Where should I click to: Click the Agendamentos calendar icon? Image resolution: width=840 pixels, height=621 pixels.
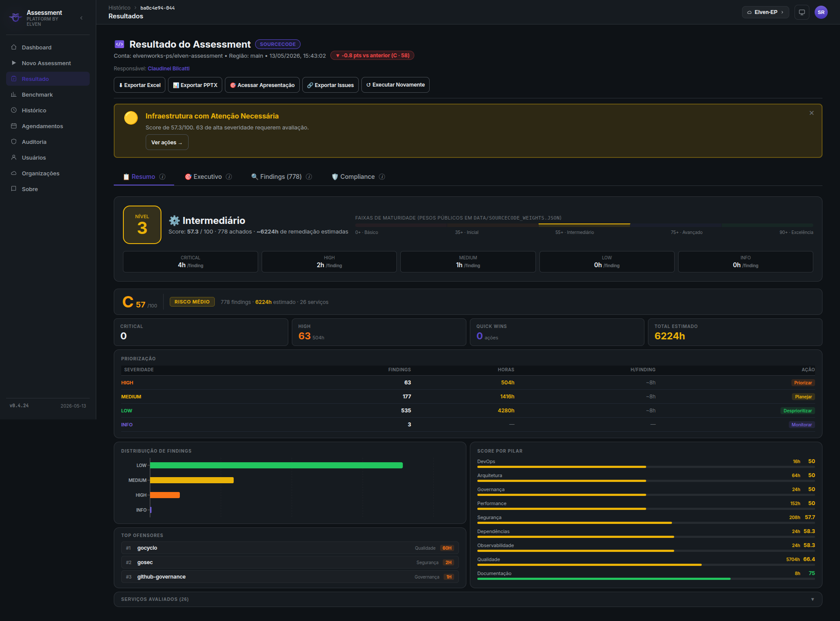pos(14,126)
